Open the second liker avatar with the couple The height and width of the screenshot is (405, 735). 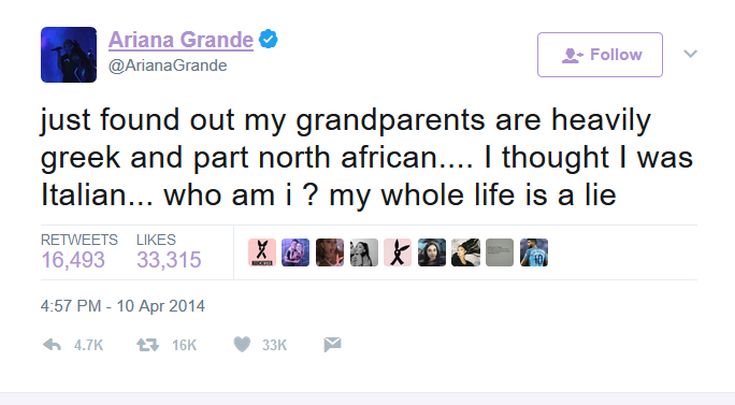[x=295, y=252]
